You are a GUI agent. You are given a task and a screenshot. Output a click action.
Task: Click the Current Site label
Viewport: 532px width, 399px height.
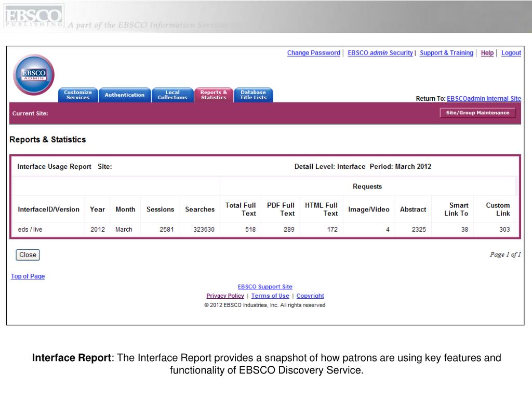[x=30, y=113]
